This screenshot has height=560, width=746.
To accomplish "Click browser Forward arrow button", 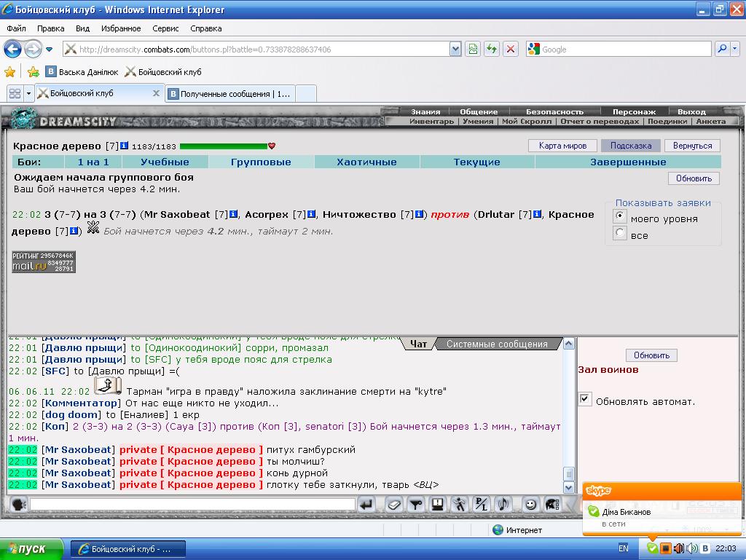I will coord(33,49).
